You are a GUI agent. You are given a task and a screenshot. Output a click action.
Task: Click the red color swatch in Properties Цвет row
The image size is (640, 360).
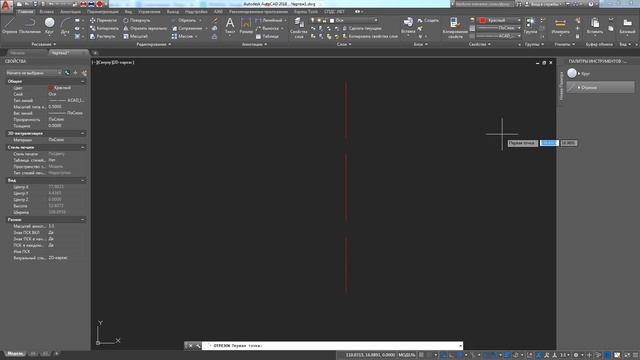[51, 88]
